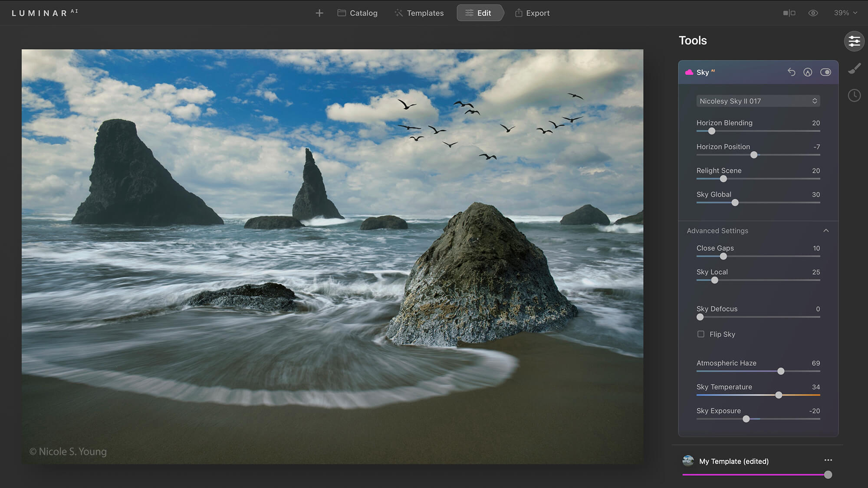The width and height of the screenshot is (868, 488).
Task: Open the Nicolesy Sky II 017 dropdown
Action: pos(758,101)
